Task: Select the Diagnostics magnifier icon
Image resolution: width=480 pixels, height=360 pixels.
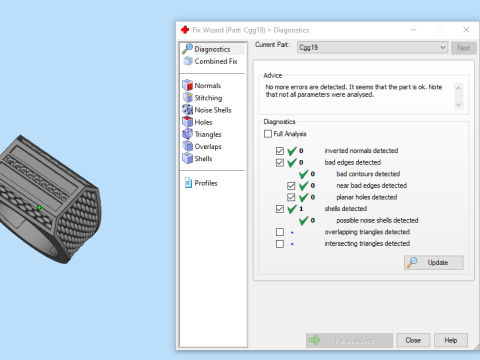Action: pos(187,49)
